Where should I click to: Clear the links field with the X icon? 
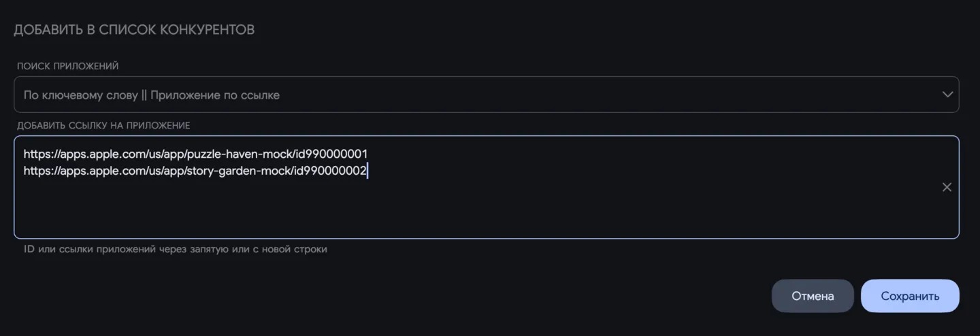947,187
